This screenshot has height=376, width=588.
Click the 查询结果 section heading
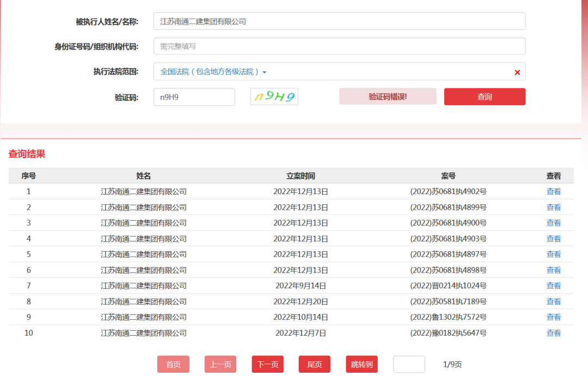(27, 154)
